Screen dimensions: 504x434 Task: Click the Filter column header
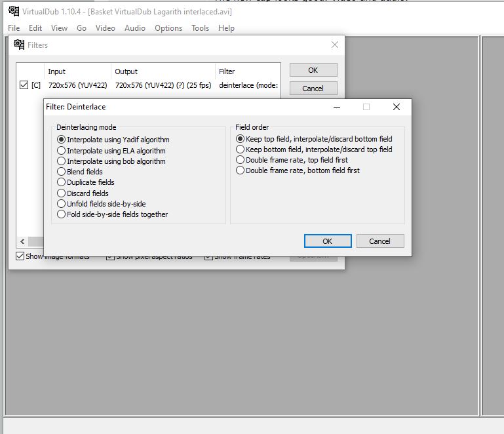point(248,71)
